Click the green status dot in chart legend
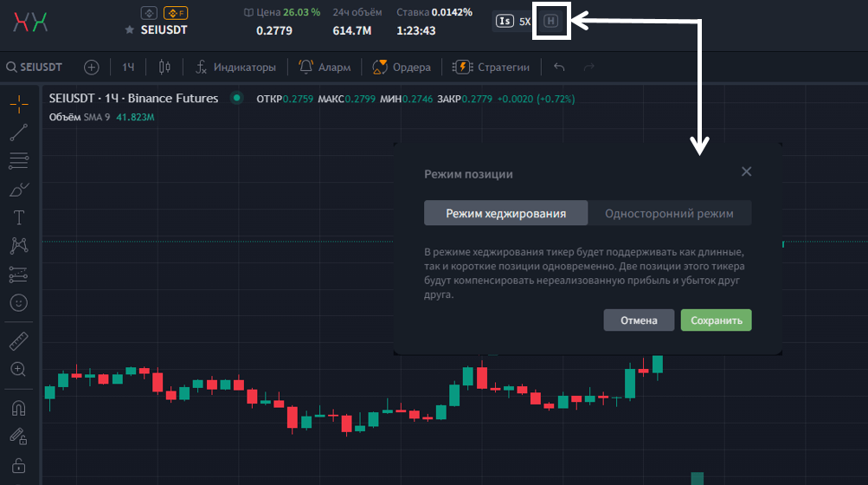The width and height of the screenshot is (868, 485). click(x=236, y=98)
